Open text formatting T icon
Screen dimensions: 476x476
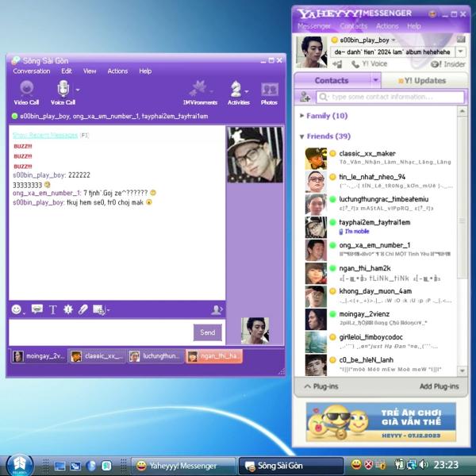pyautogui.click(x=53, y=309)
